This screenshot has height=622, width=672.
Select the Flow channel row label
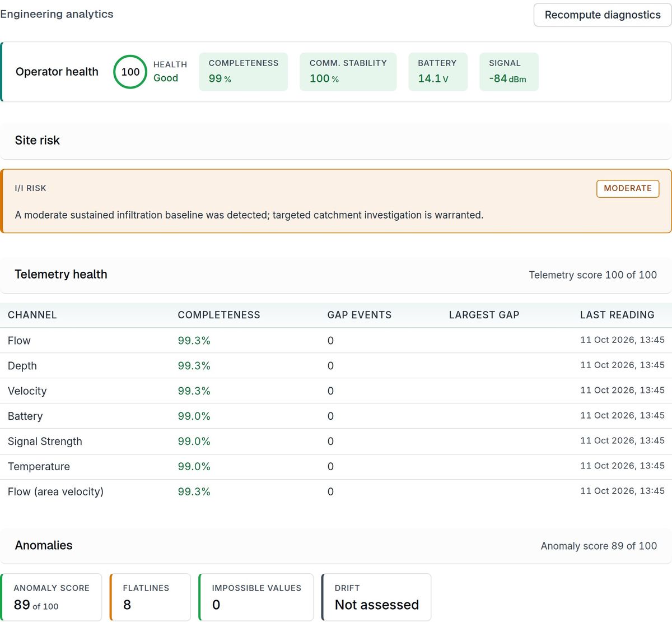click(20, 341)
